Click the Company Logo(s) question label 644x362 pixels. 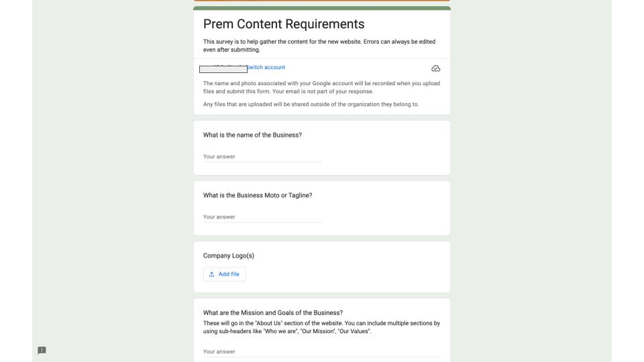point(228,255)
